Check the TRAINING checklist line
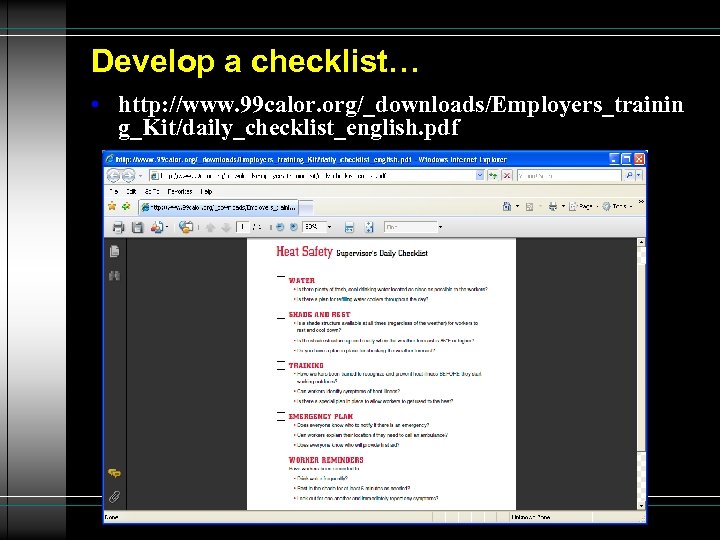 (x=281, y=366)
